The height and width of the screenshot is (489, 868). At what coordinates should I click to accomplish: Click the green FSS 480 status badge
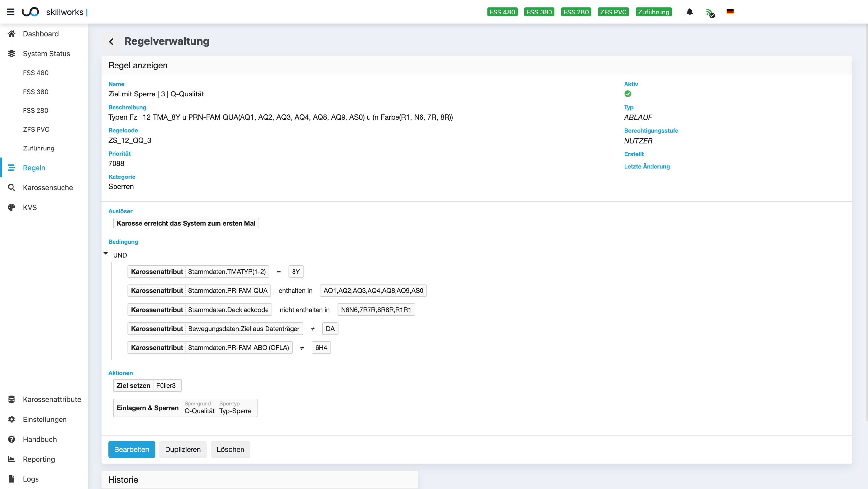pos(502,12)
